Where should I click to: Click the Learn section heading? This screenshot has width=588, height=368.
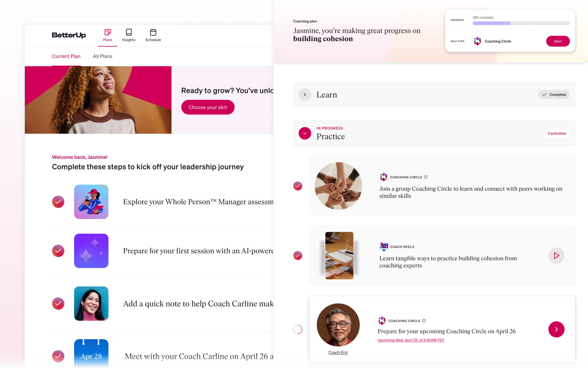coord(327,95)
